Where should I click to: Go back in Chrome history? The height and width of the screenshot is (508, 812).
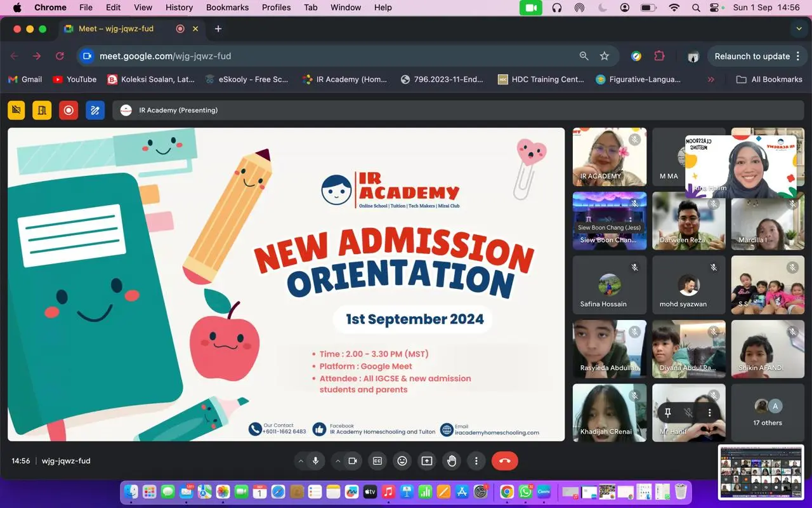point(14,56)
